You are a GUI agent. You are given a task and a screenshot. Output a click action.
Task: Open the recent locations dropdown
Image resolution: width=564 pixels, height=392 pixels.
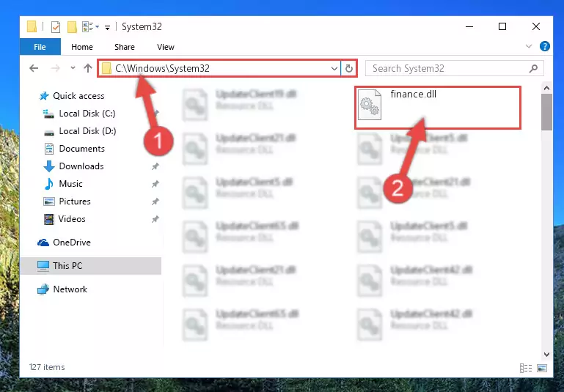73,68
